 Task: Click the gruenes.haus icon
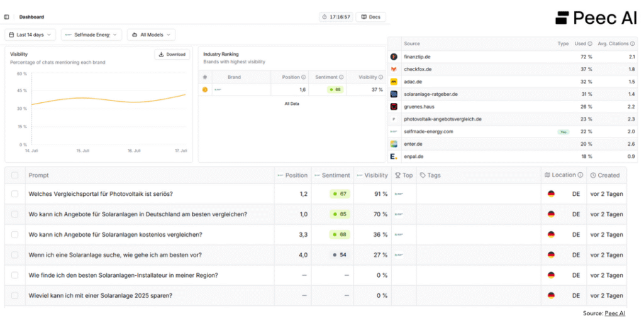(394, 107)
